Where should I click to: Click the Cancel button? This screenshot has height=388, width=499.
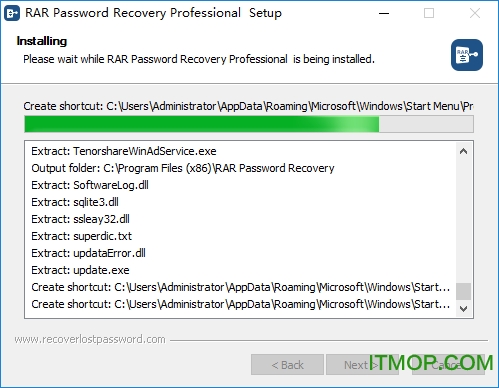[448, 365]
